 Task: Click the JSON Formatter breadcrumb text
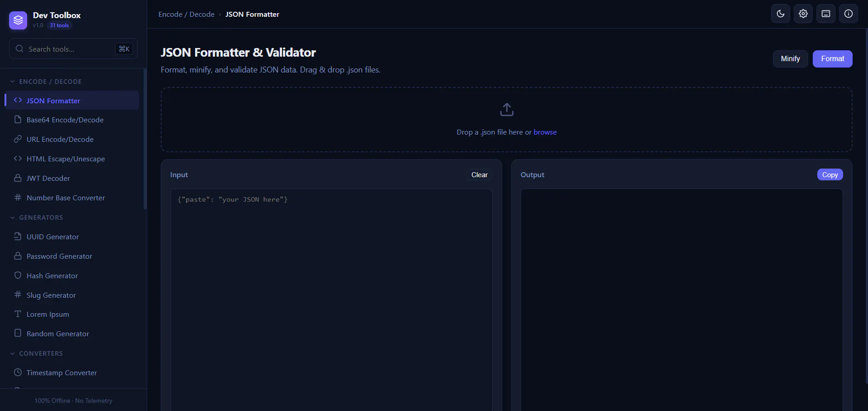click(x=252, y=14)
